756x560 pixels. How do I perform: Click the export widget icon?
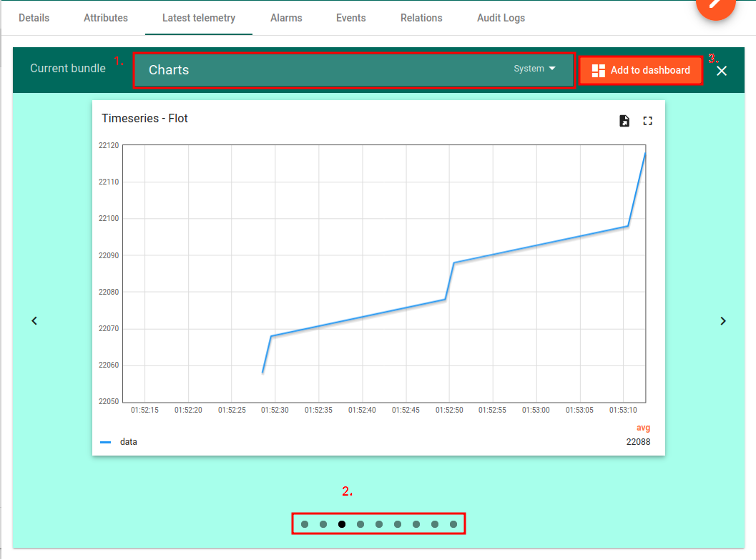tap(624, 121)
